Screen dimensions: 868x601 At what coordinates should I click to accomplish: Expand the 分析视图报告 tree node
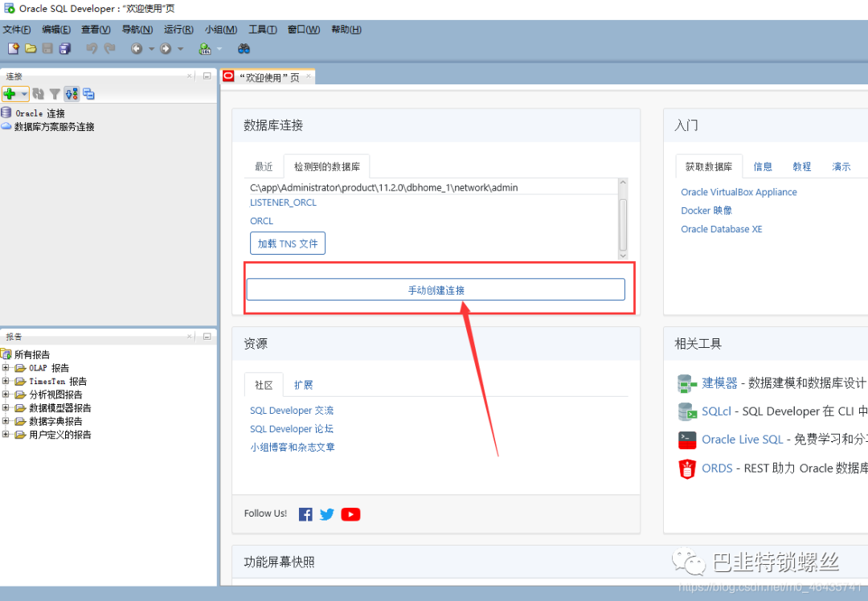point(6,394)
